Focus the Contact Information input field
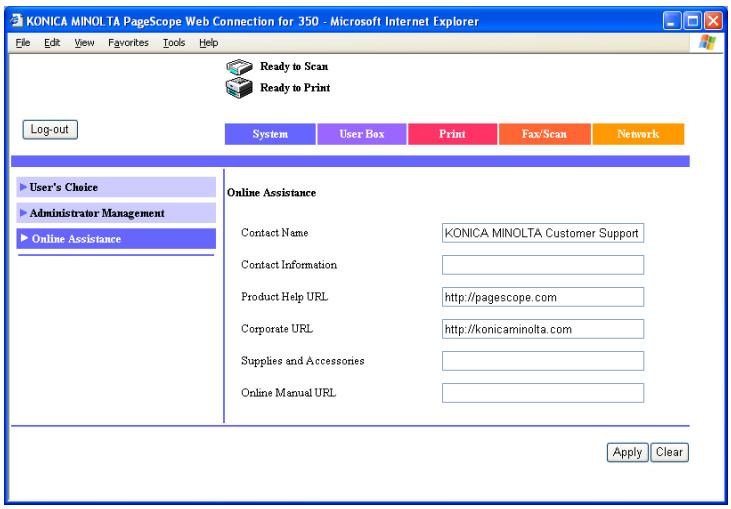Image resolution: width=731 pixels, height=509 pixels. coord(543,265)
